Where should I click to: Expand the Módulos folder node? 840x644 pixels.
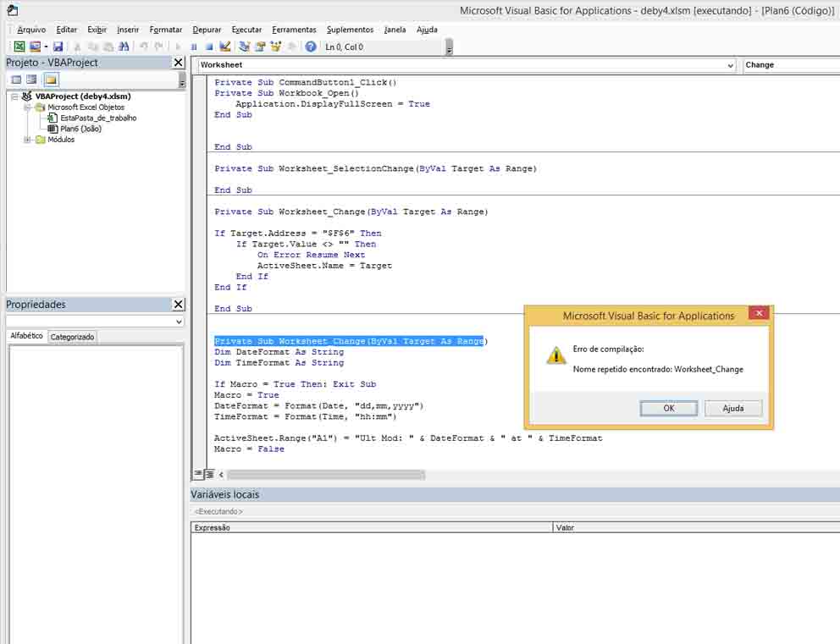[x=27, y=139]
